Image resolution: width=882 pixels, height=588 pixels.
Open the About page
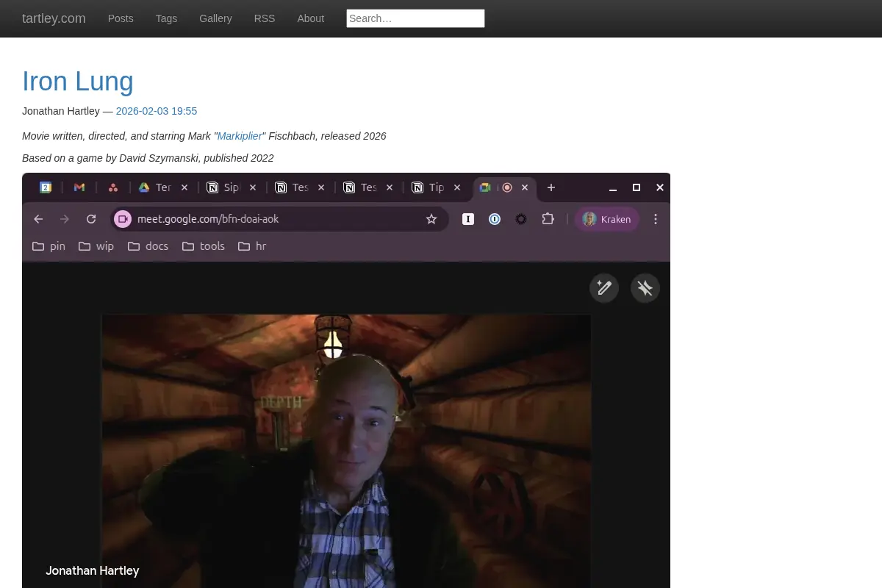310,18
